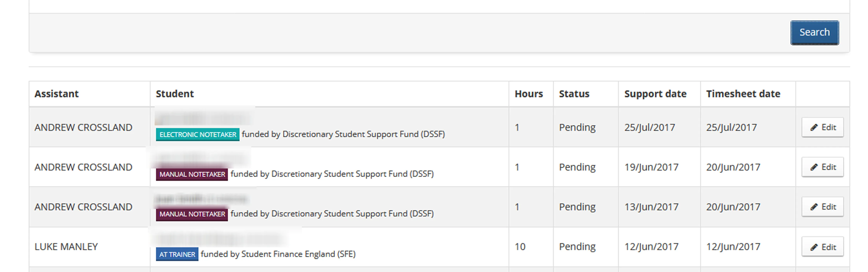868x272 pixels.
Task: Click the pencil icon for the 19/Jun/2017 entry
Action: [814, 167]
